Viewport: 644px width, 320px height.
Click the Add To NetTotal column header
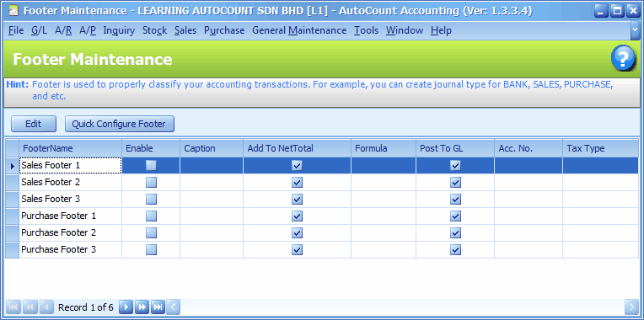click(297, 148)
